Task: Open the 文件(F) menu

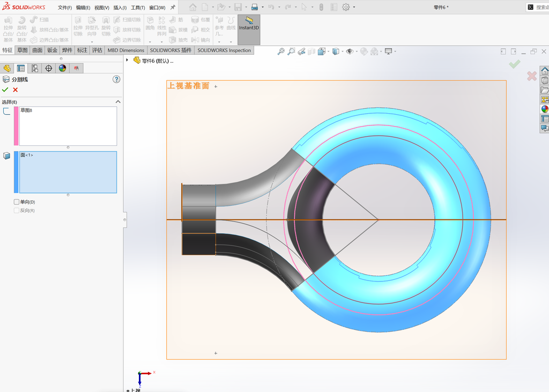Action: 65,8
